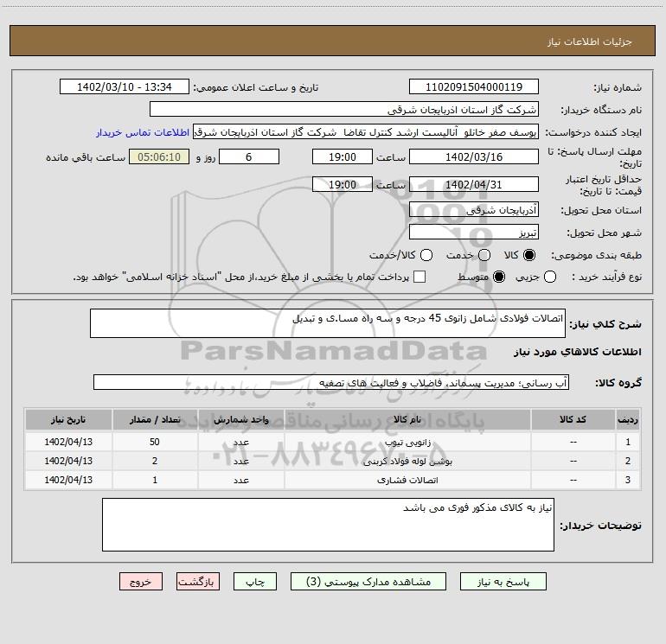Click quantity 50 in row 1
Image resolution: width=666 pixels, height=644 pixels.
click(x=155, y=442)
